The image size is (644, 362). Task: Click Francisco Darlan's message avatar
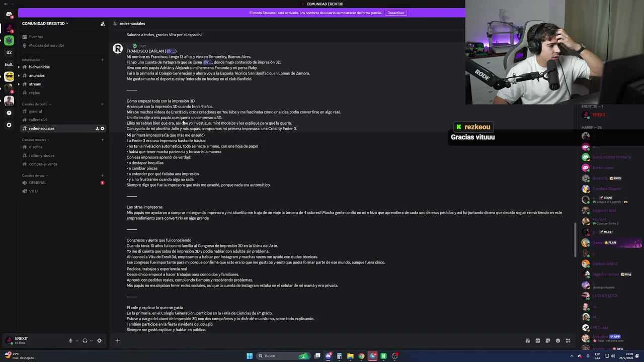(117, 48)
